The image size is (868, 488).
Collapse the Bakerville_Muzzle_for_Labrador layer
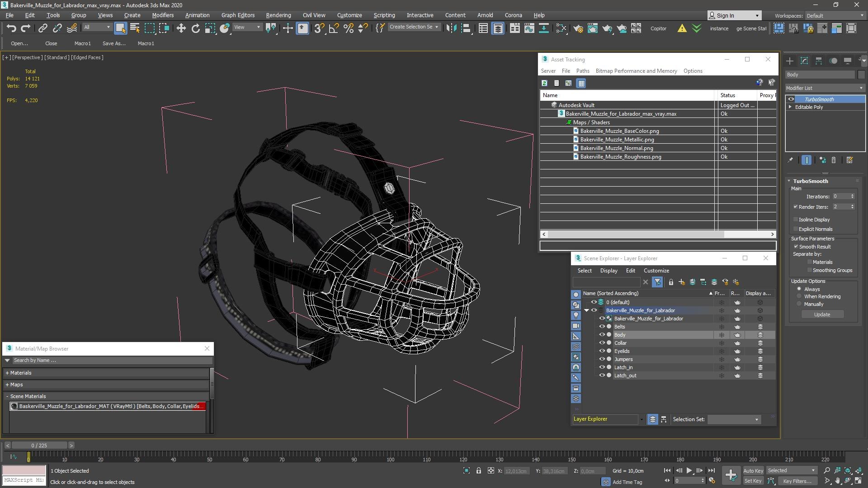(586, 310)
